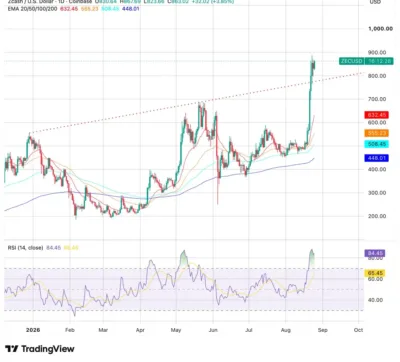Click the Oct label on the time axis
400x362 pixels.
[x=358, y=330]
